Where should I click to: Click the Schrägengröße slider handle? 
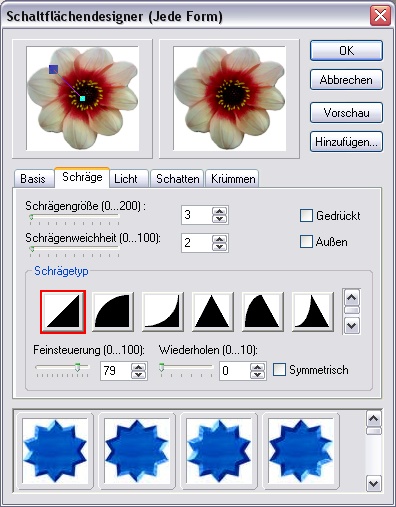[31, 217]
